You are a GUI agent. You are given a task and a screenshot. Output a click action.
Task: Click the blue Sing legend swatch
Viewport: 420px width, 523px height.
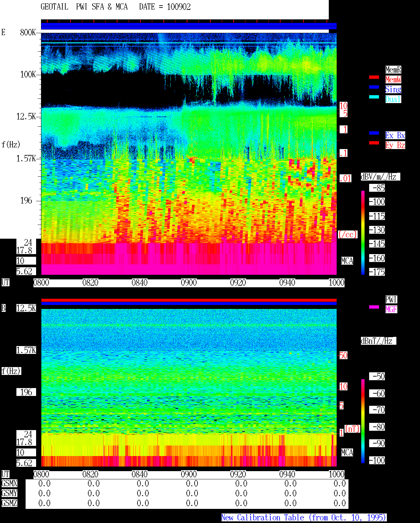point(374,87)
